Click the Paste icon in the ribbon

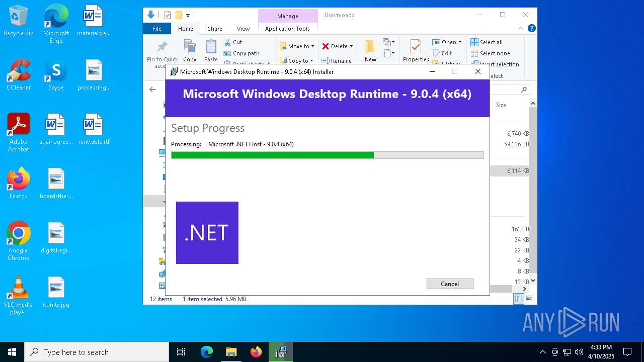click(x=211, y=47)
